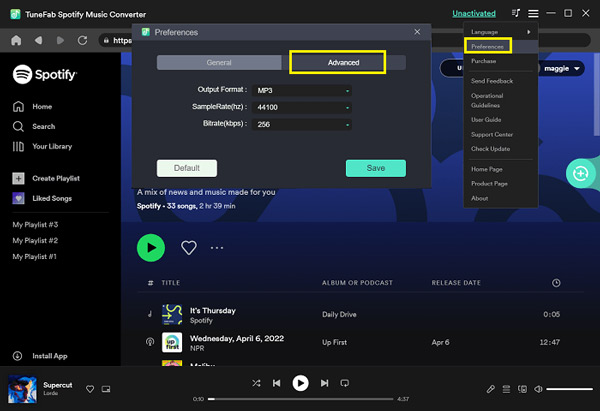
Task: Select Purchase in the menu
Action: (483, 61)
